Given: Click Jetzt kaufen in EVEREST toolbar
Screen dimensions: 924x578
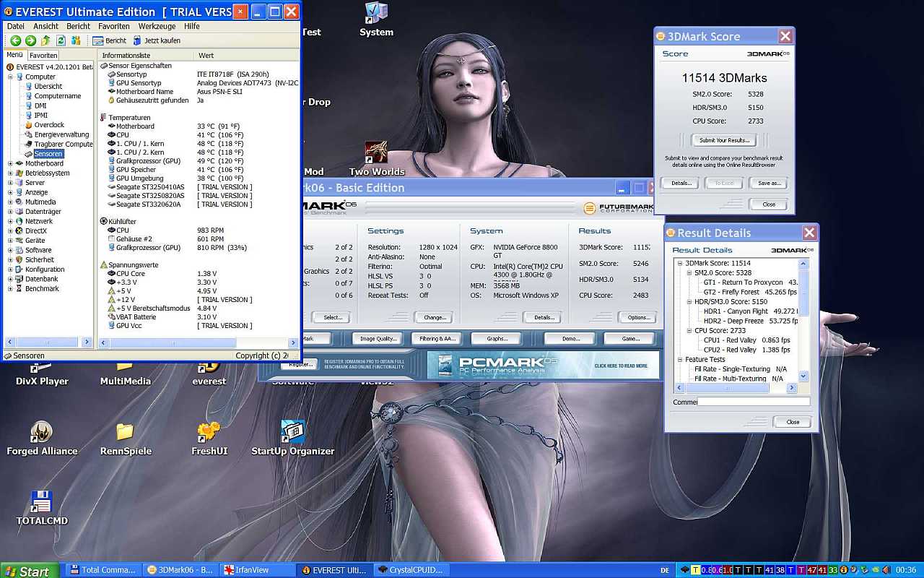Looking at the screenshot, I should tap(156, 40).
